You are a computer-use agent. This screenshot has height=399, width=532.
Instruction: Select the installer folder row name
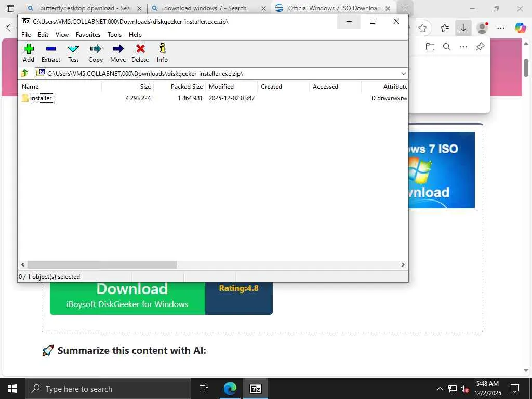coord(41,98)
